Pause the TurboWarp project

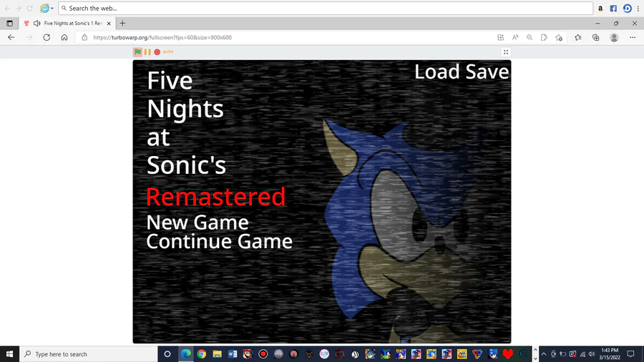147,52
